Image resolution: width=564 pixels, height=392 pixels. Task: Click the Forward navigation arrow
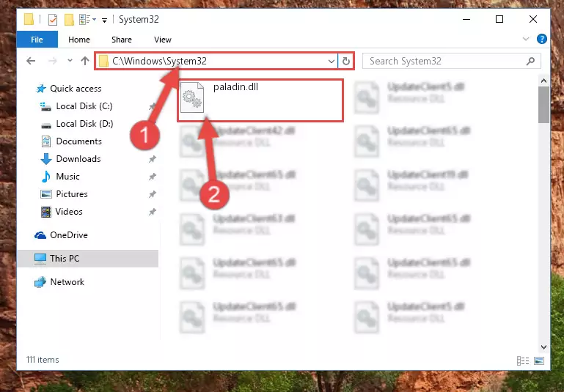pyautogui.click(x=53, y=61)
